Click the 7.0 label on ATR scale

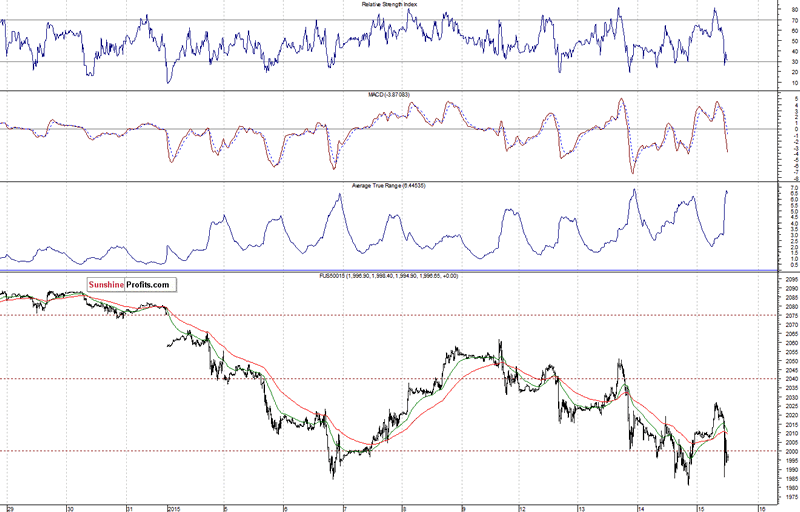pyautogui.click(x=763, y=187)
